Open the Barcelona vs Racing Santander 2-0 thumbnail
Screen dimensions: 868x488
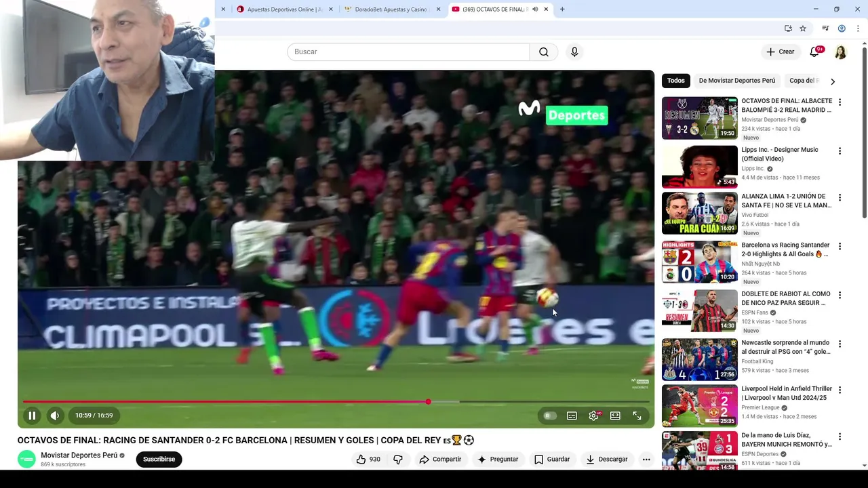(x=699, y=262)
